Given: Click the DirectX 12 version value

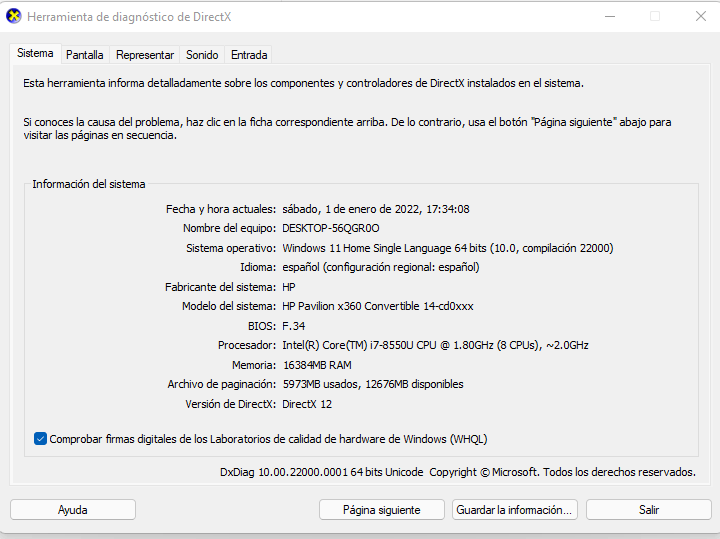Looking at the screenshot, I should [307, 404].
